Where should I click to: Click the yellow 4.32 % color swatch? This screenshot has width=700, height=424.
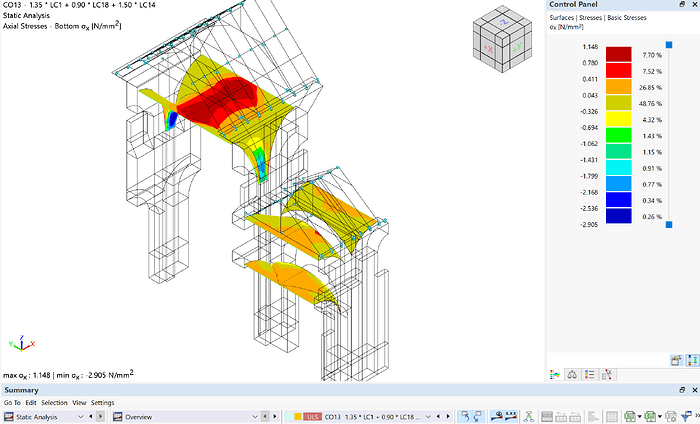[x=618, y=119]
